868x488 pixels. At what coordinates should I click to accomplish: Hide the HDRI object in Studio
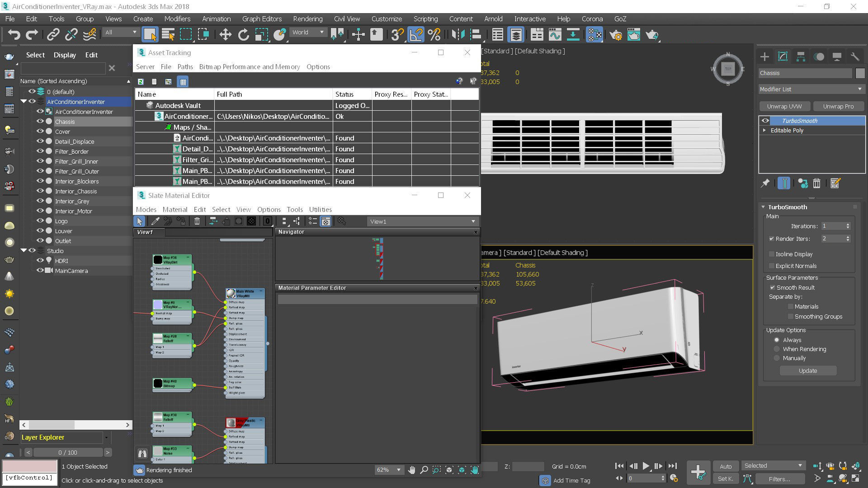tap(40, 260)
